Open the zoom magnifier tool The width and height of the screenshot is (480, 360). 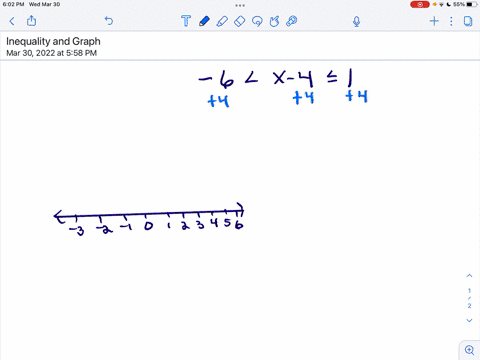click(x=469, y=350)
